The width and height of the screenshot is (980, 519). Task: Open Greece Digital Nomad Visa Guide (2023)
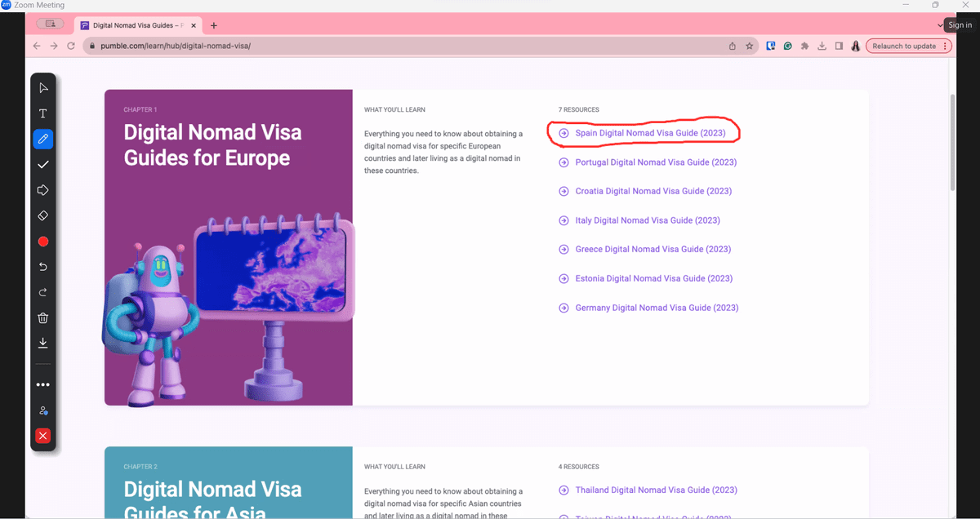(x=653, y=249)
